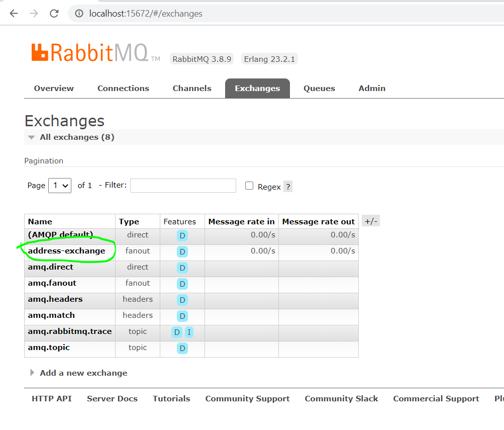Open the Page number dropdown
The image size is (504, 430).
[60, 186]
